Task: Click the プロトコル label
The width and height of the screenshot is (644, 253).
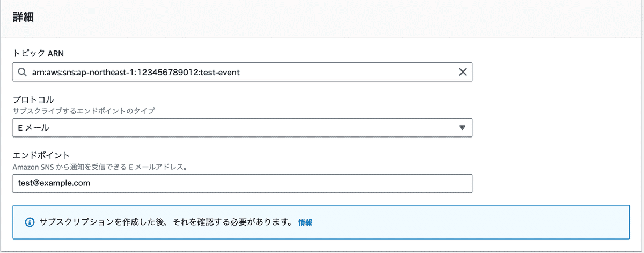Action: pos(33,100)
